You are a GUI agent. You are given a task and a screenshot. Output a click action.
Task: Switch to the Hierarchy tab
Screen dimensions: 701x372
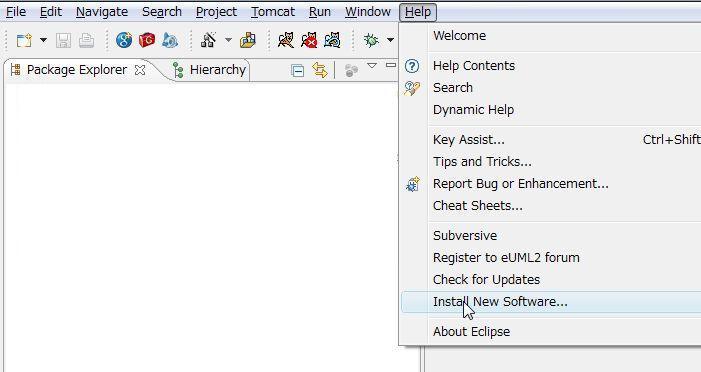(218, 70)
